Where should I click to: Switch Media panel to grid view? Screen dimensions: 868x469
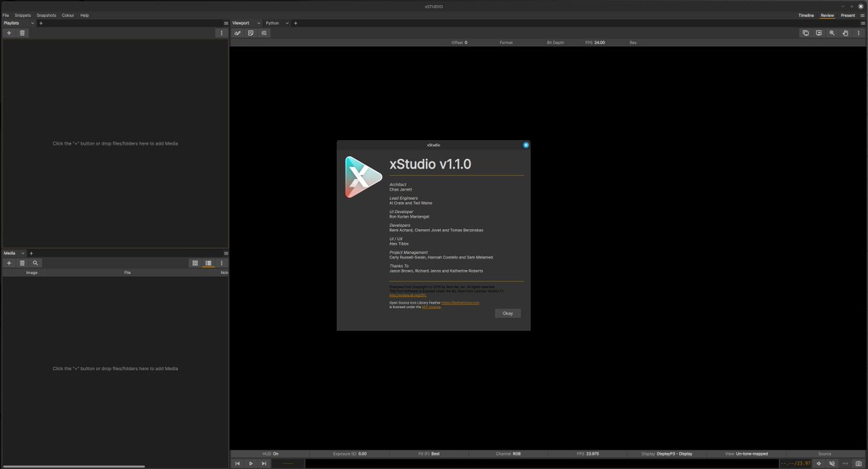(195, 263)
